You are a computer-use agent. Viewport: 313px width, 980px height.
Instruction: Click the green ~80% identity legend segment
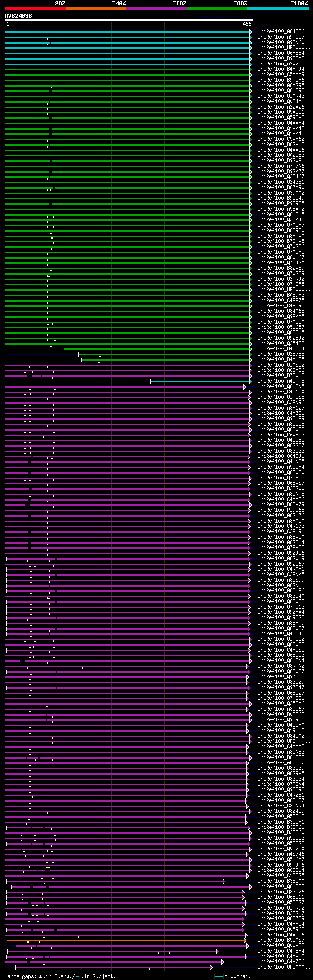[217, 9]
